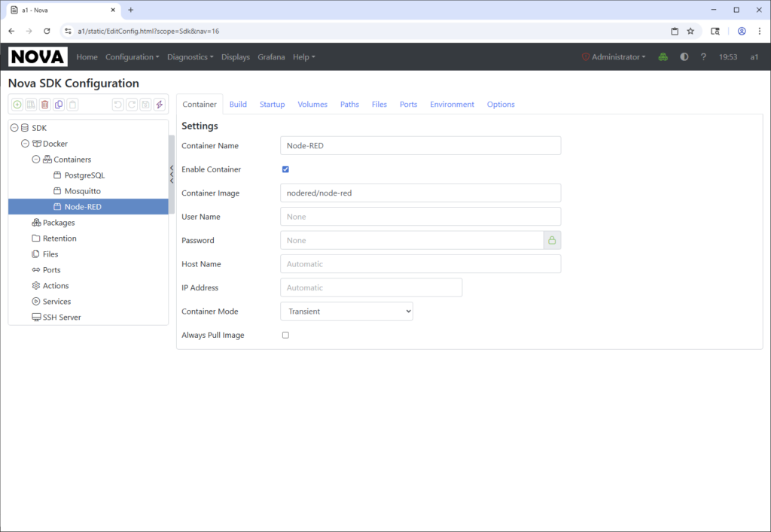
Task: Open the Container Mode dropdown
Action: point(346,311)
